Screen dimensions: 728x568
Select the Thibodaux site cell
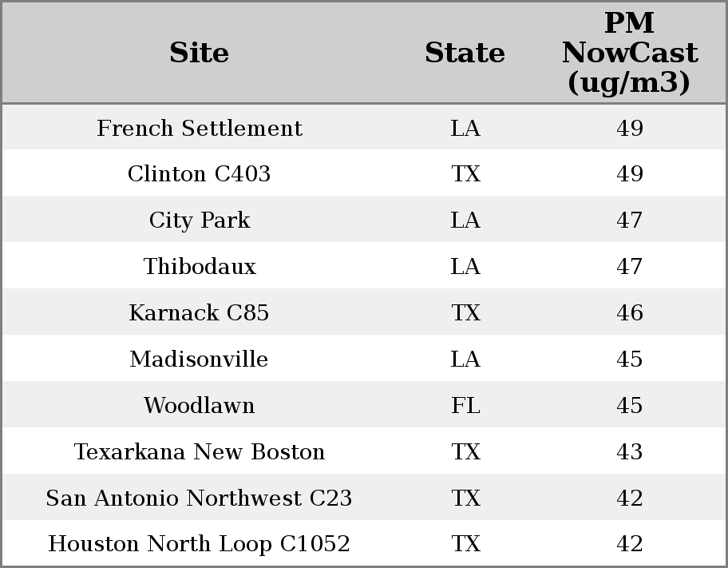tap(199, 267)
